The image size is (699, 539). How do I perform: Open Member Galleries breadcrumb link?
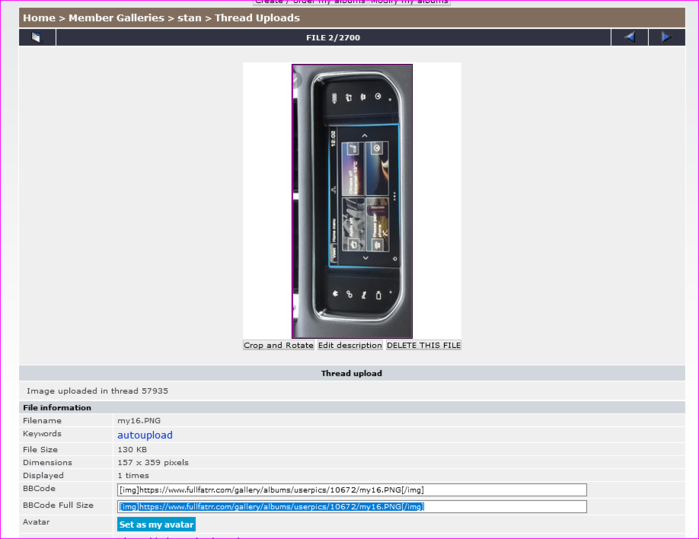pos(116,18)
